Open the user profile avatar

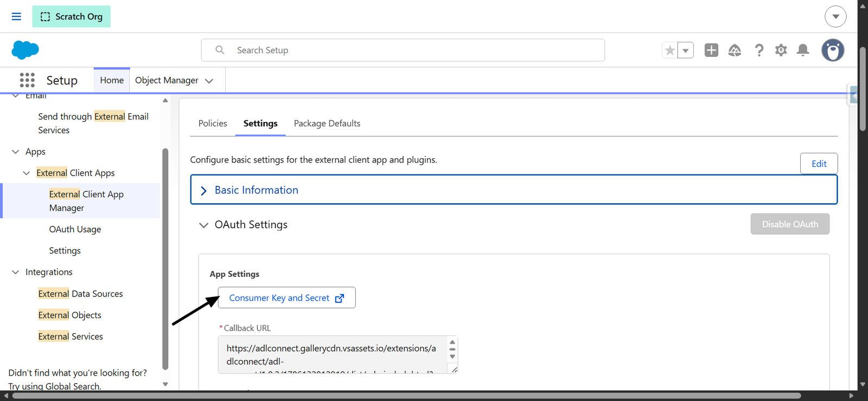click(x=833, y=50)
